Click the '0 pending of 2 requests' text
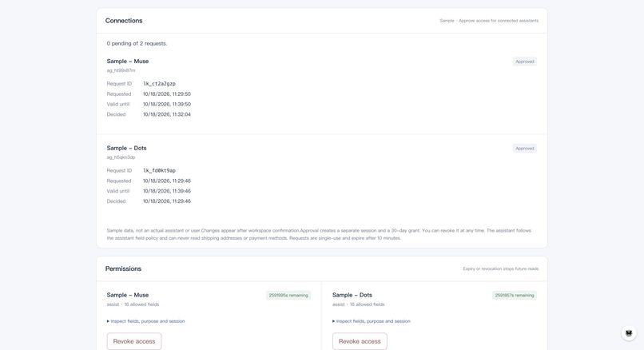 [x=137, y=43]
